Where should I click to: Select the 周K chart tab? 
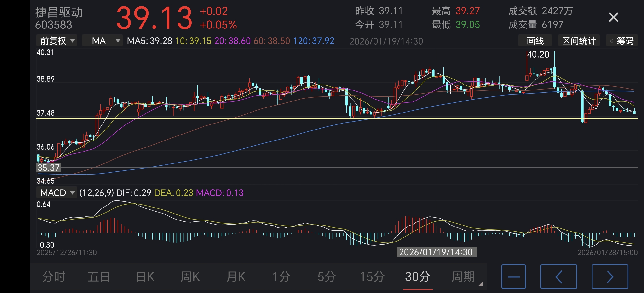(x=190, y=276)
